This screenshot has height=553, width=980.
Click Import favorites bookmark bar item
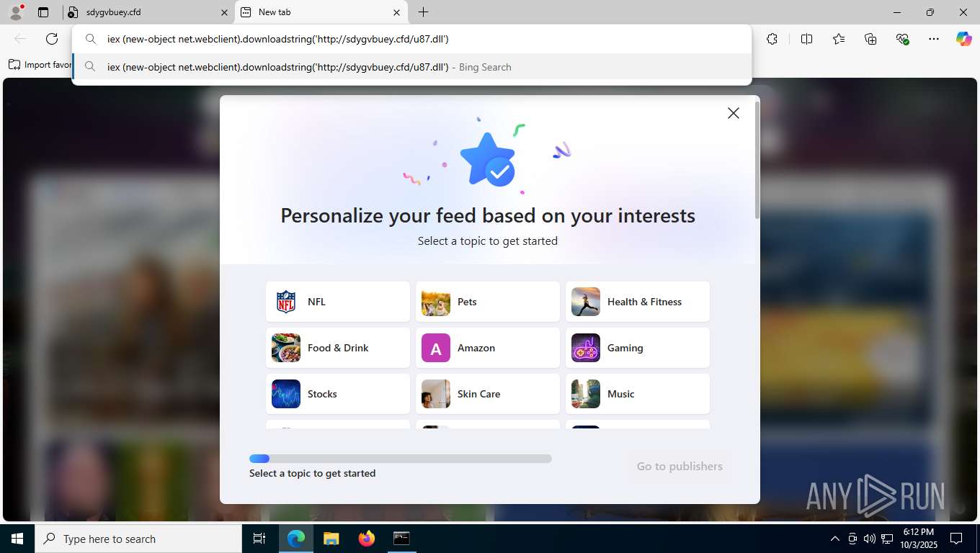(40, 65)
